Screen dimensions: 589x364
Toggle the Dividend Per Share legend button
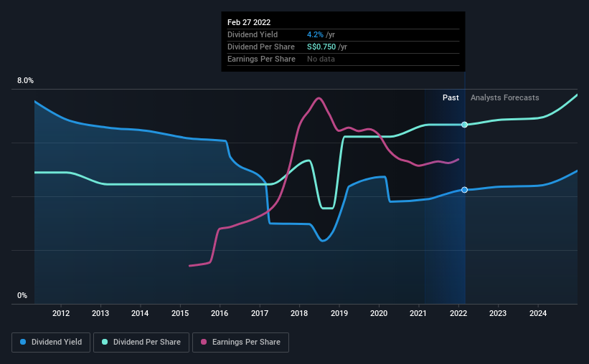coord(141,343)
